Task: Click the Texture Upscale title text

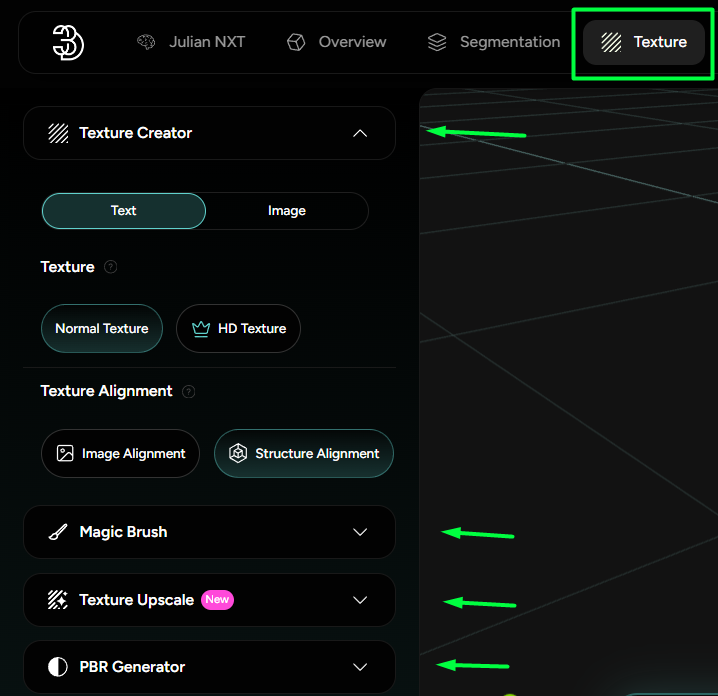Action: [136, 600]
